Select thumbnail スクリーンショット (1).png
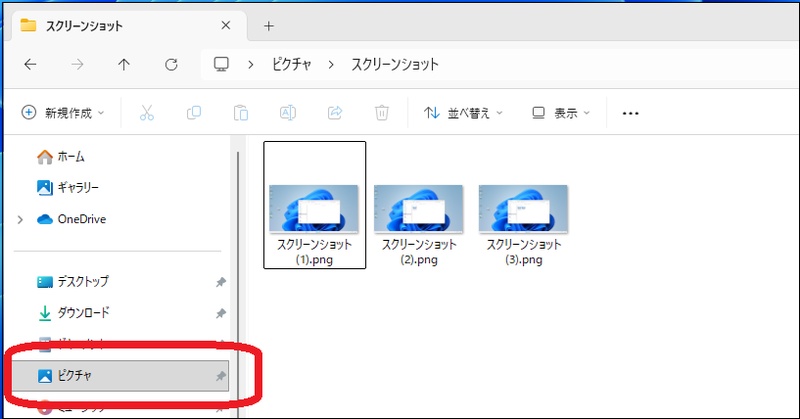The width and height of the screenshot is (800, 419). click(314, 205)
